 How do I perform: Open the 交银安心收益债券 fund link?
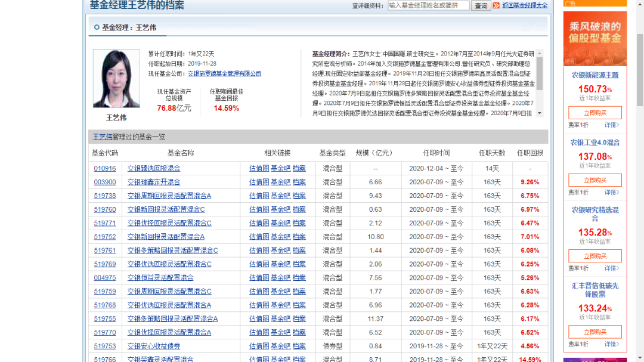(154, 346)
